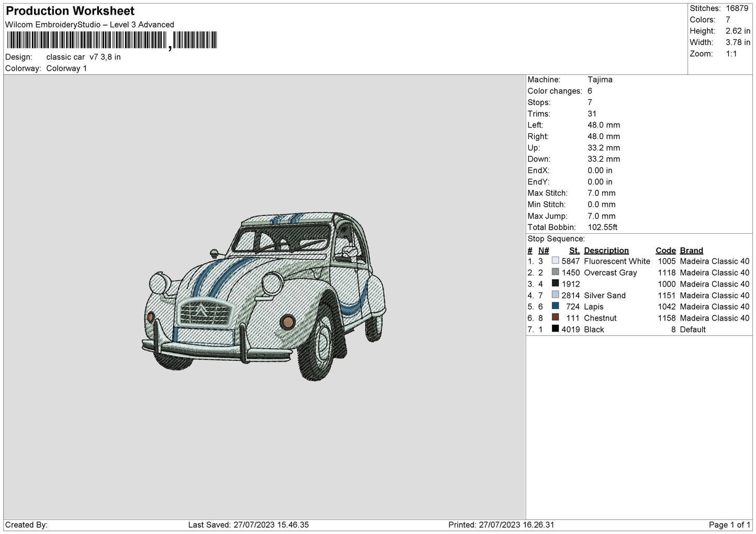Screen dimensions: 756x534
Task: Click the 'Production Worksheet' title
Action: coord(70,11)
